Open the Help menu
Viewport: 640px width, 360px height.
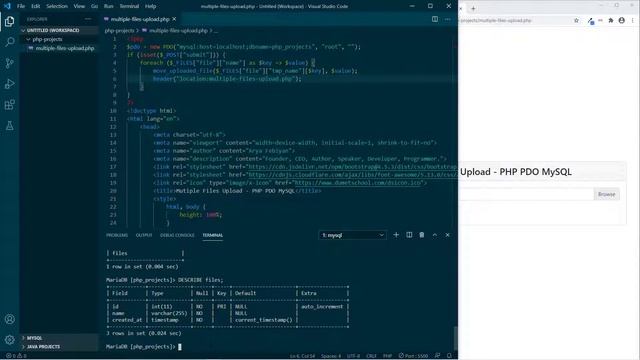[x=151, y=6]
